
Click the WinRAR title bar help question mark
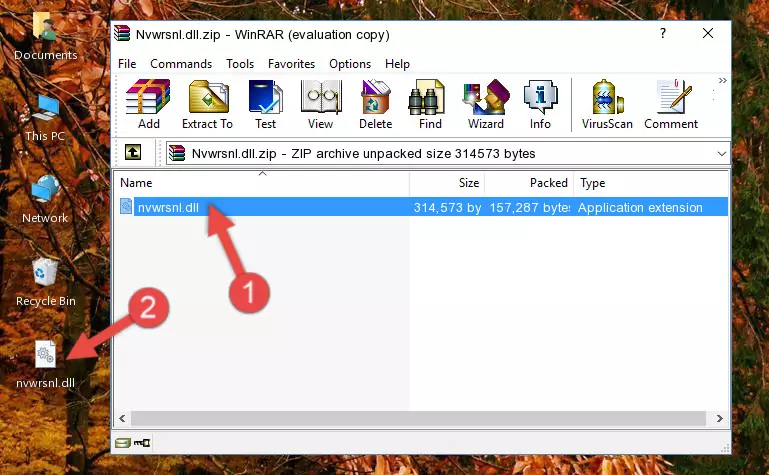(x=663, y=33)
